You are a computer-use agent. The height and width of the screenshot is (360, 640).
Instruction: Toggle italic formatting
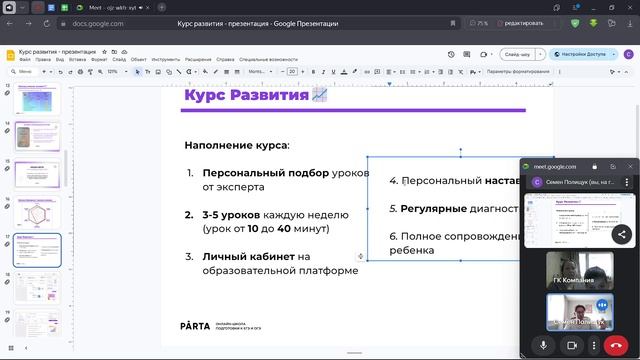[x=323, y=72]
